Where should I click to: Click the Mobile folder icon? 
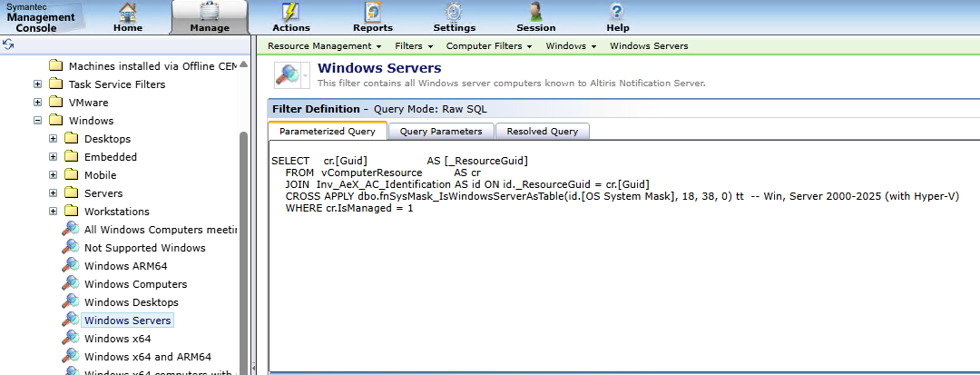[72, 174]
